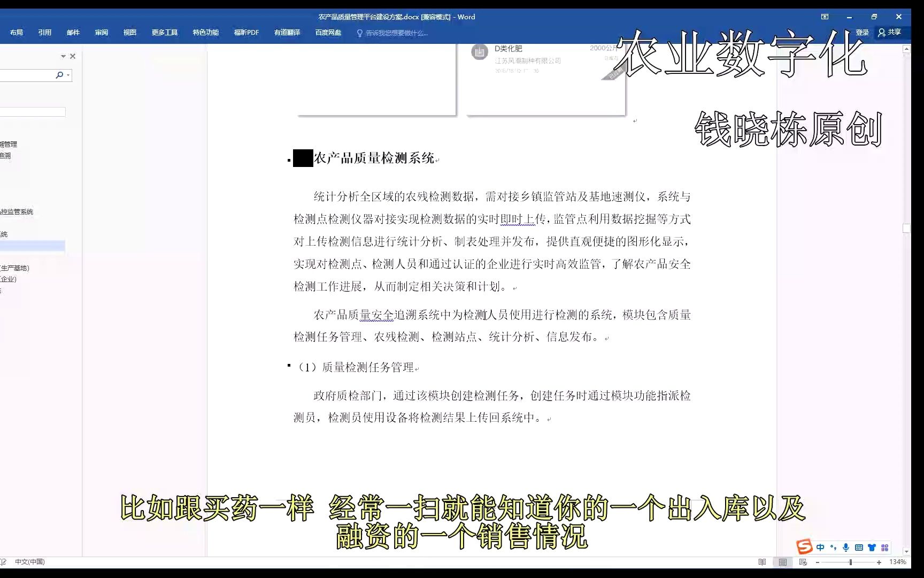The width and height of the screenshot is (924, 578).
Task: Click the zoom in plus button
Action: [879, 562]
